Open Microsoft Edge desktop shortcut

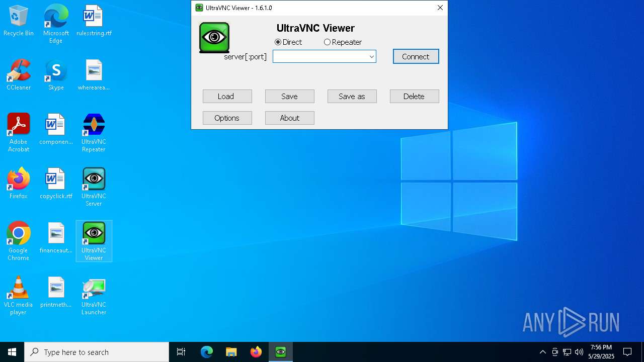[x=56, y=24]
